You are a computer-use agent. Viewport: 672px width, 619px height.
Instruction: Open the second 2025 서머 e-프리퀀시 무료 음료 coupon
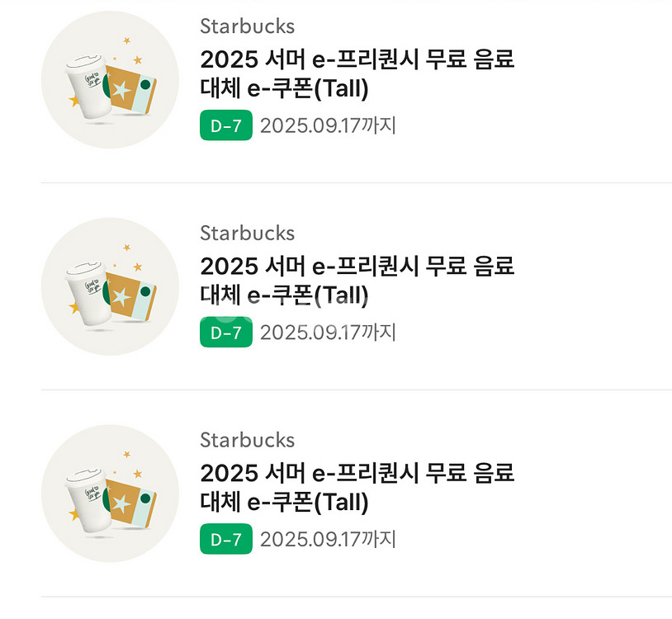(x=357, y=267)
